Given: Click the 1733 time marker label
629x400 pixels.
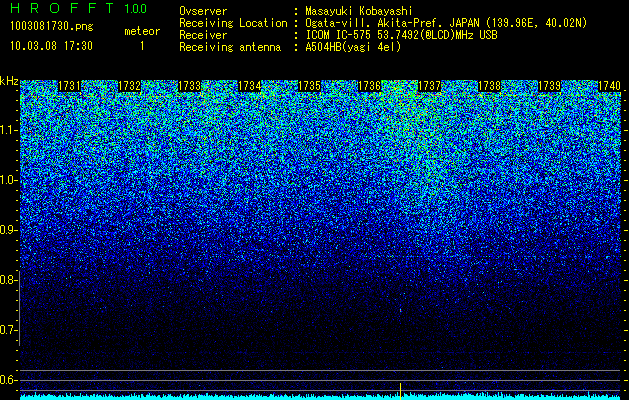Looking at the screenshot, I should (189, 86).
